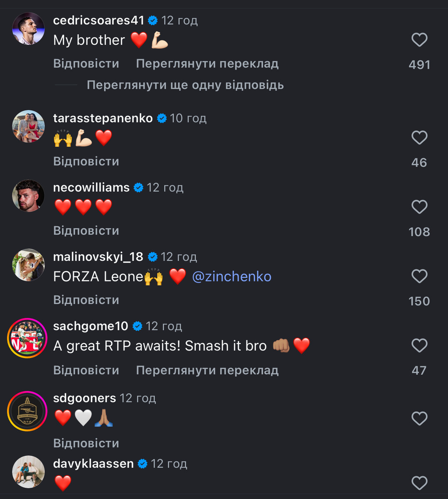Screen dimensions: 448x499
Task: Tap heart on tarasstepanenko's comment
Action: [x=419, y=138]
